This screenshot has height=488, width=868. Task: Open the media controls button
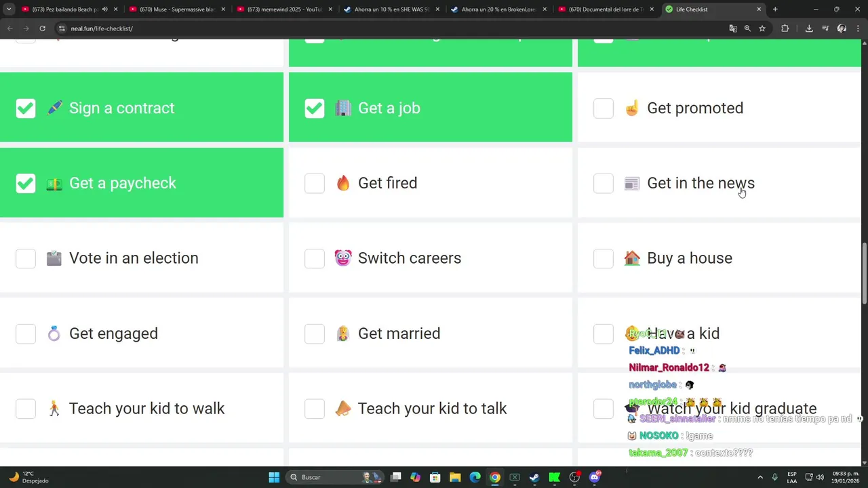pos(825,28)
